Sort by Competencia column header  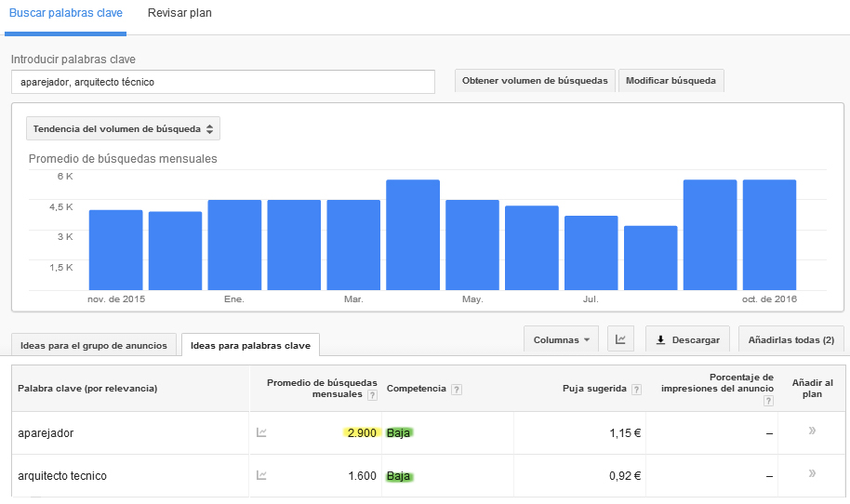coord(417,389)
